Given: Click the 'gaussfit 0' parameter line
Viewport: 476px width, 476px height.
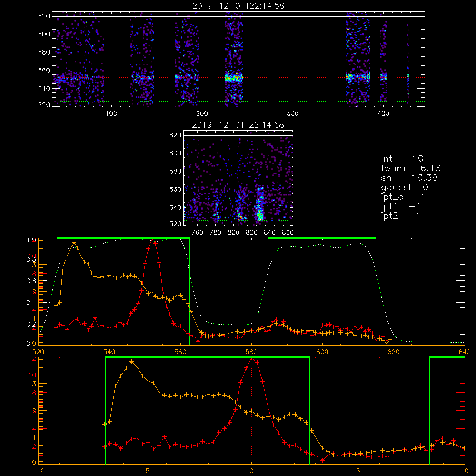Looking at the screenshot, I should [405, 187].
